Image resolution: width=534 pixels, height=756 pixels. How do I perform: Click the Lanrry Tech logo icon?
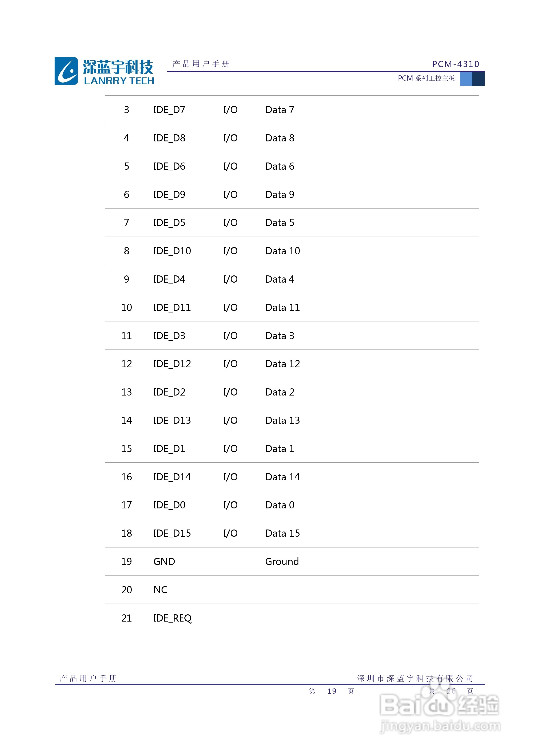pos(66,71)
